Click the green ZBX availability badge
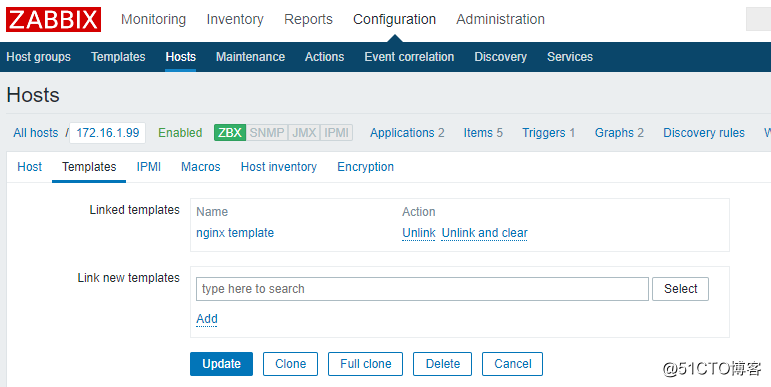The image size is (771, 387). click(x=230, y=133)
